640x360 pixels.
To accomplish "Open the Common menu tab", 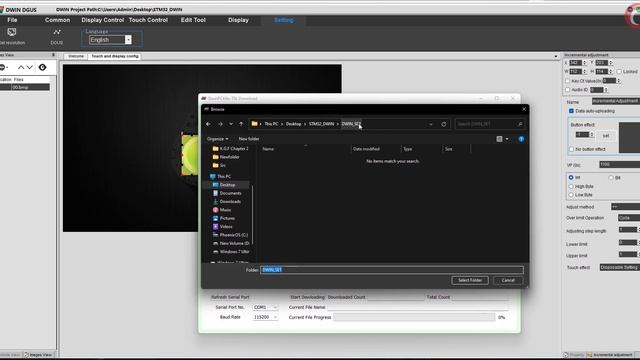I will click(x=58, y=20).
